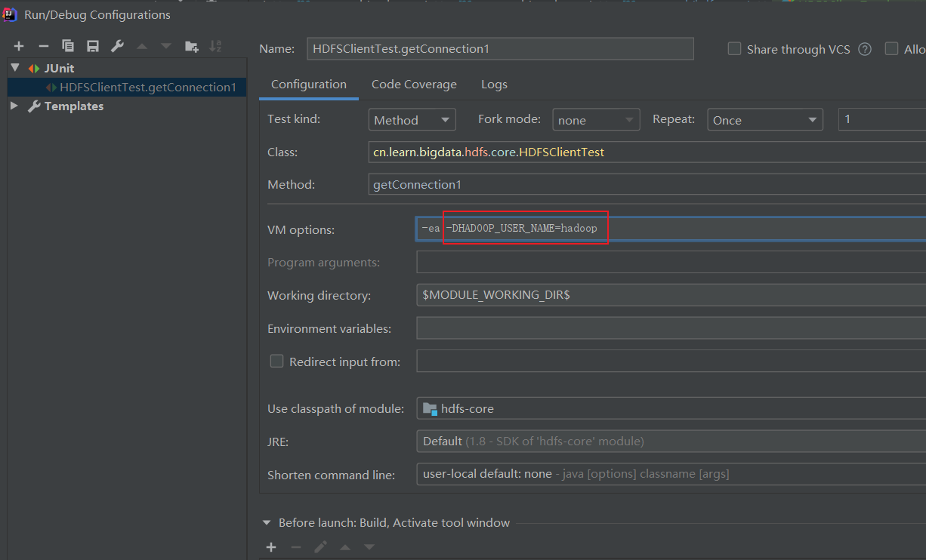Open the Fork mode dropdown

(596, 120)
